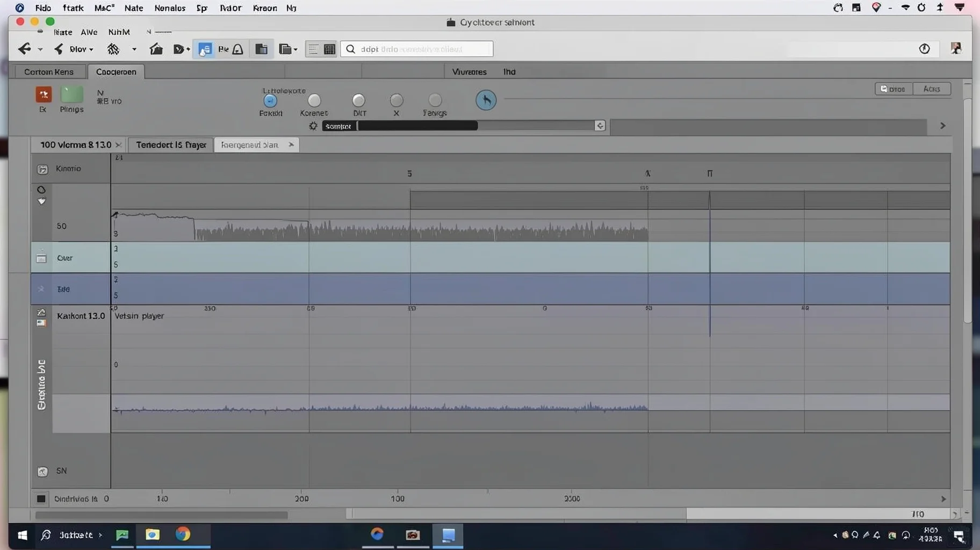Open the file explorer taskbar icon
The width and height of the screenshot is (980, 550).
(x=153, y=535)
